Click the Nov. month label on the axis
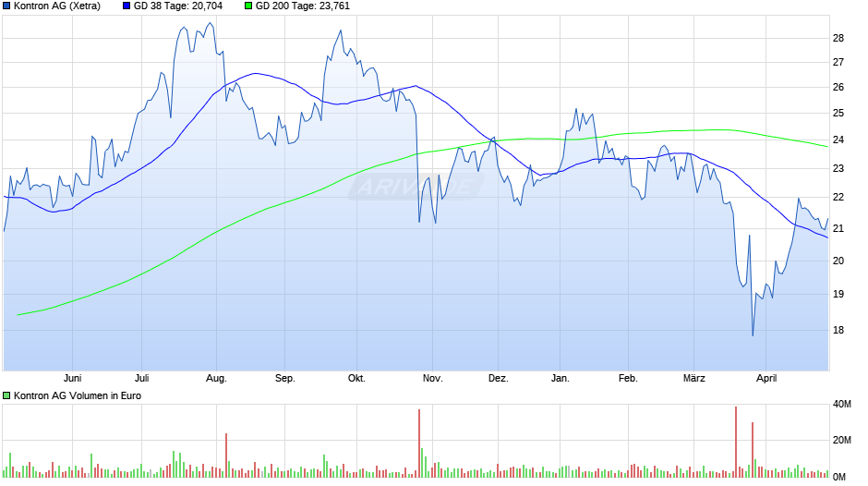The width and height of the screenshot is (868, 486). click(x=433, y=378)
